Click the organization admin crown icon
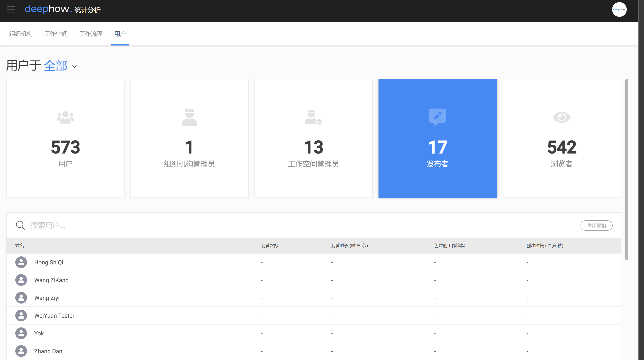Image resolution: width=644 pixels, height=360 pixels. 189,117
